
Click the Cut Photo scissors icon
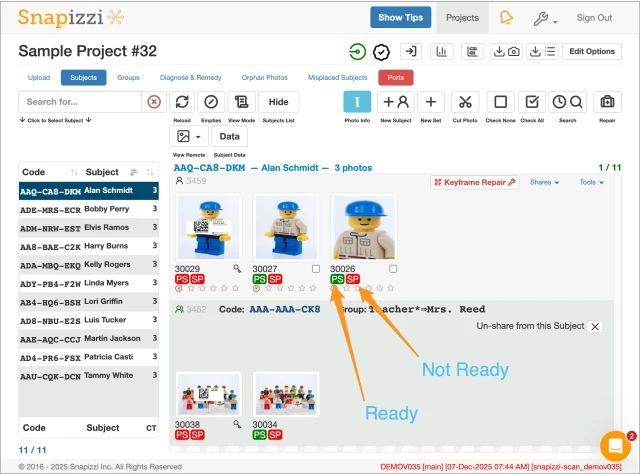465,102
